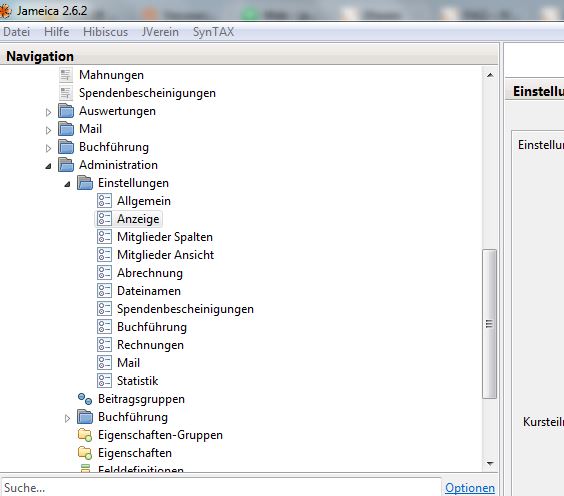
Task: Click the Mitglieder Spalten settings icon
Action: pyautogui.click(x=104, y=237)
